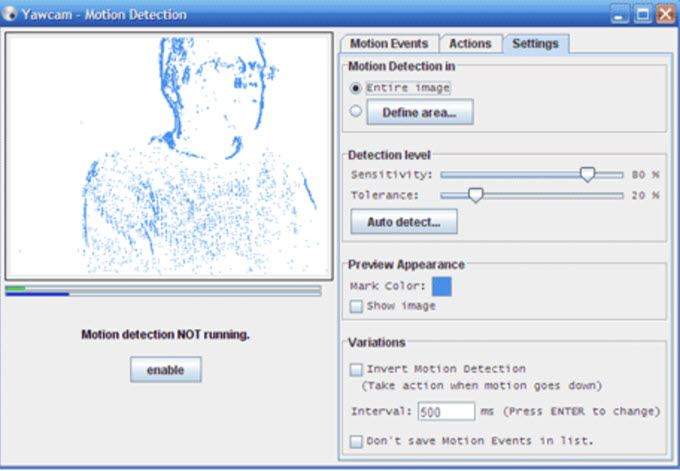This screenshot has height=471, width=680.
Task: Click the dark blue tolerance level bar
Action: (37, 294)
